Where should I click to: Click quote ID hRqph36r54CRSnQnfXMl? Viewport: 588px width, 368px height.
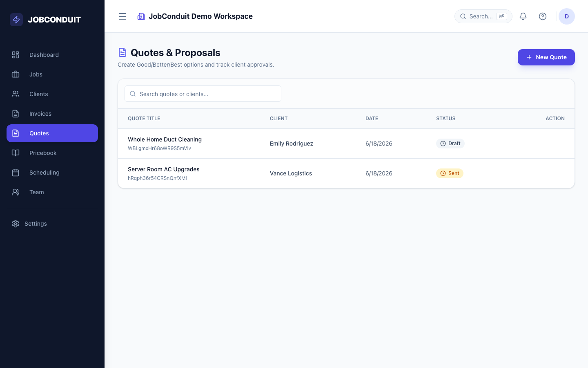pos(157,178)
